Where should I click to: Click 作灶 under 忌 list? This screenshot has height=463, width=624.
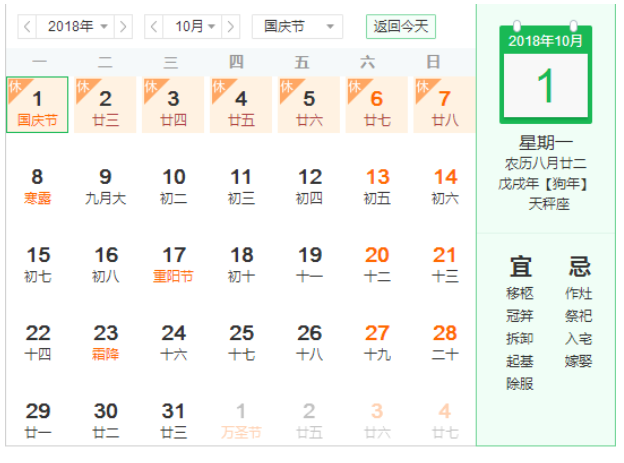click(x=579, y=293)
